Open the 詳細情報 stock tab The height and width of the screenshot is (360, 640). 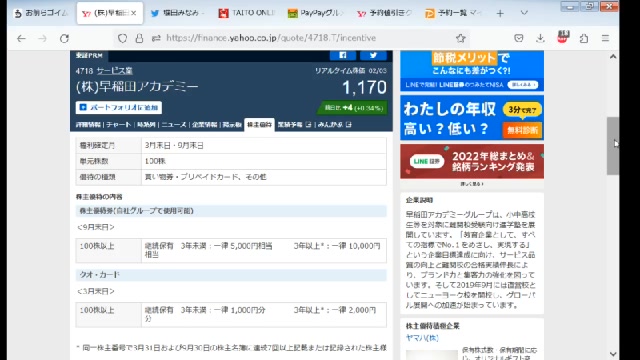click(88, 125)
